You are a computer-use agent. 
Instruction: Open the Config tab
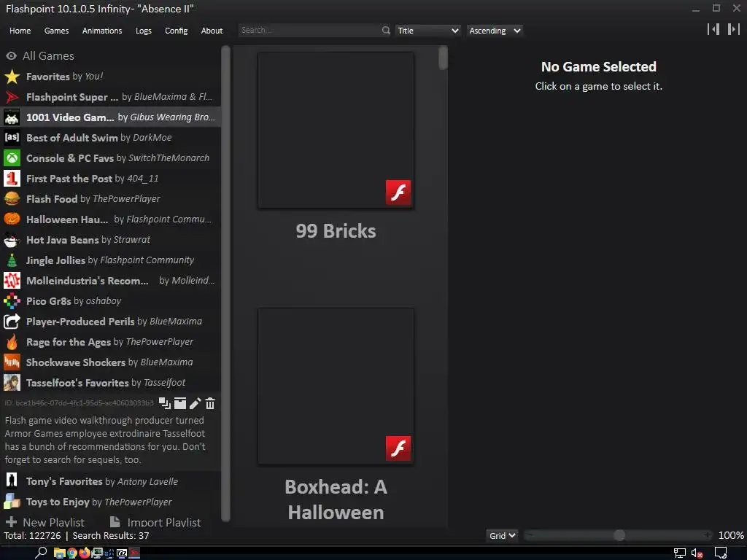(177, 31)
